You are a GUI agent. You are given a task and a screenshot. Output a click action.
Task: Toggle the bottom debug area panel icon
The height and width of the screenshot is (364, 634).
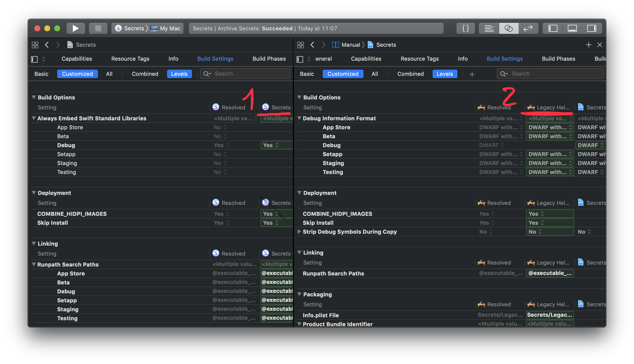572,28
